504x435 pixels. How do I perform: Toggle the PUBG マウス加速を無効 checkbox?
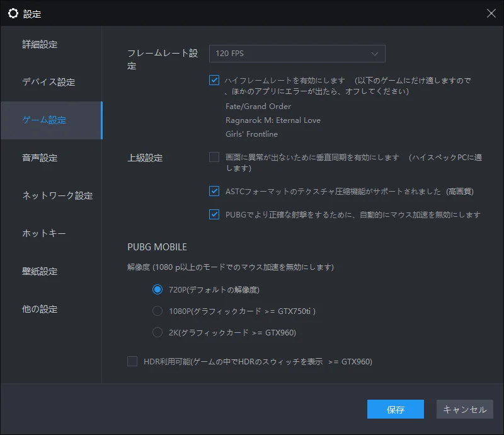[214, 214]
